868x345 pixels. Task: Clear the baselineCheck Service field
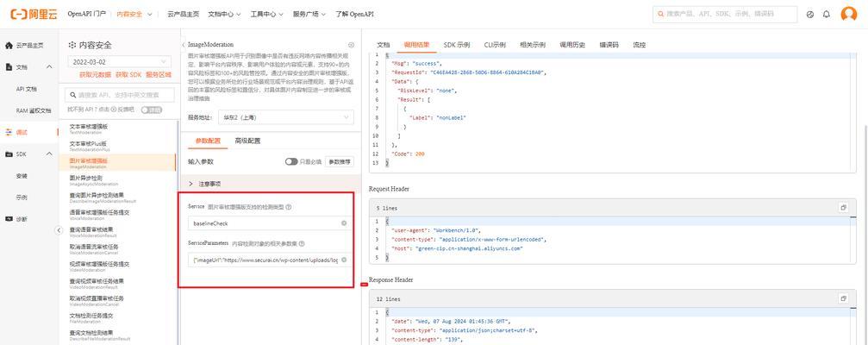pyautogui.click(x=344, y=223)
